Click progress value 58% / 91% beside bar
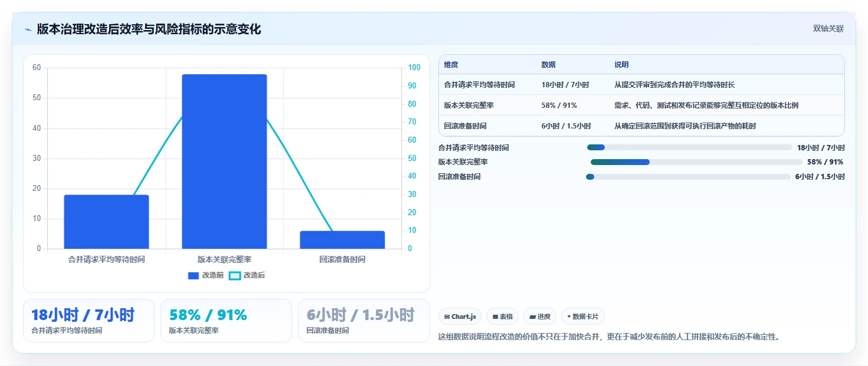The image size is (868, 366). pos(825,162)
